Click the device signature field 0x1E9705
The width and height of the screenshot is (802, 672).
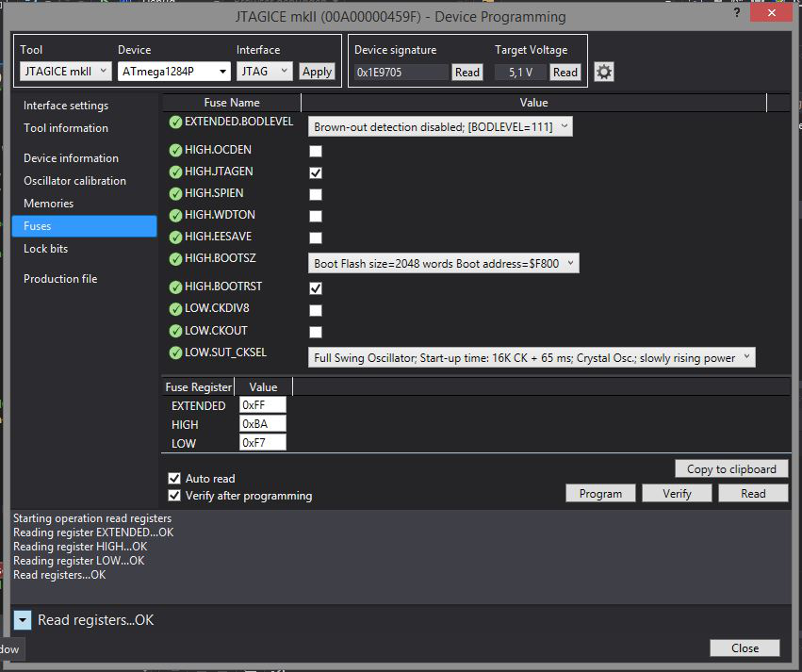(x=401, y=73)
